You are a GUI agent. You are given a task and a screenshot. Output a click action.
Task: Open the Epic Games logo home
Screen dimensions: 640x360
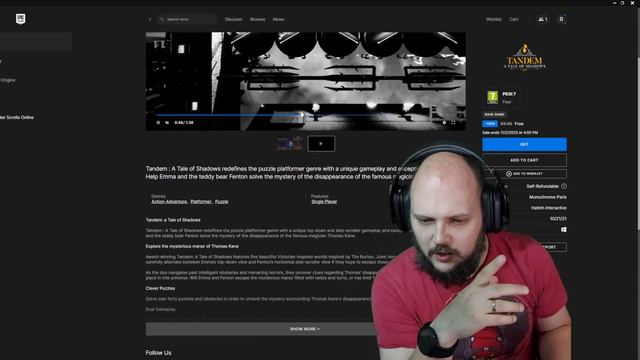[x=20, y=19]
